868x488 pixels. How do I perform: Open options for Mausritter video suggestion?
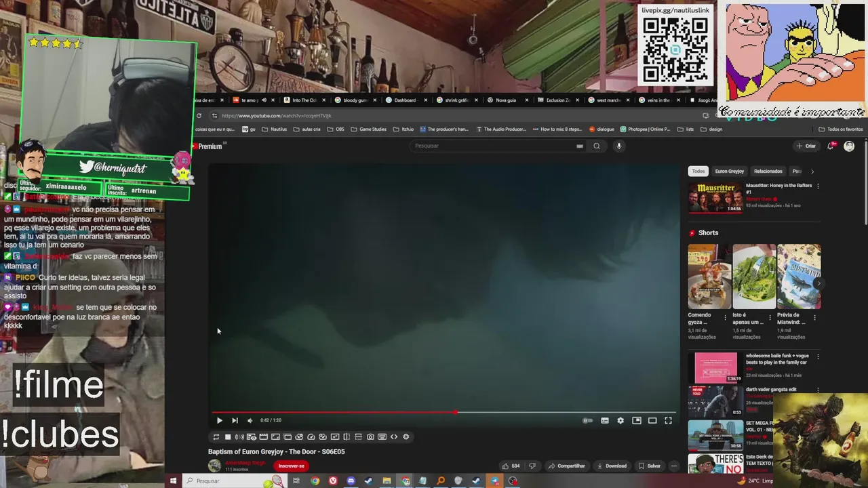pyautogui.click(x=818, y=186)
